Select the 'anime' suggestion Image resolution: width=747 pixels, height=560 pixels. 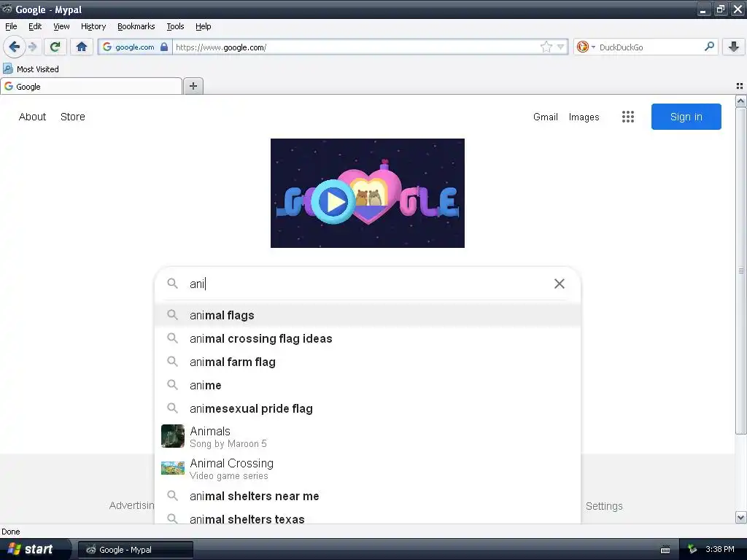pos(368,385)
